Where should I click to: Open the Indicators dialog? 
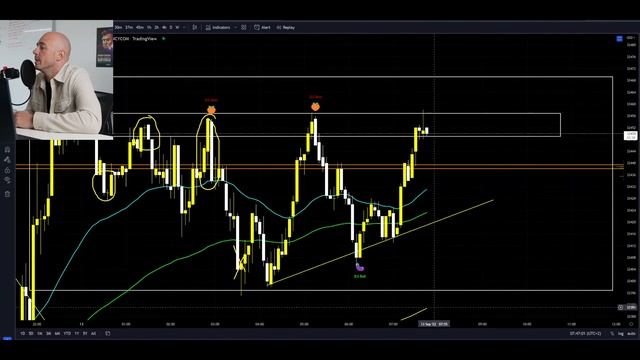(218, 27)
